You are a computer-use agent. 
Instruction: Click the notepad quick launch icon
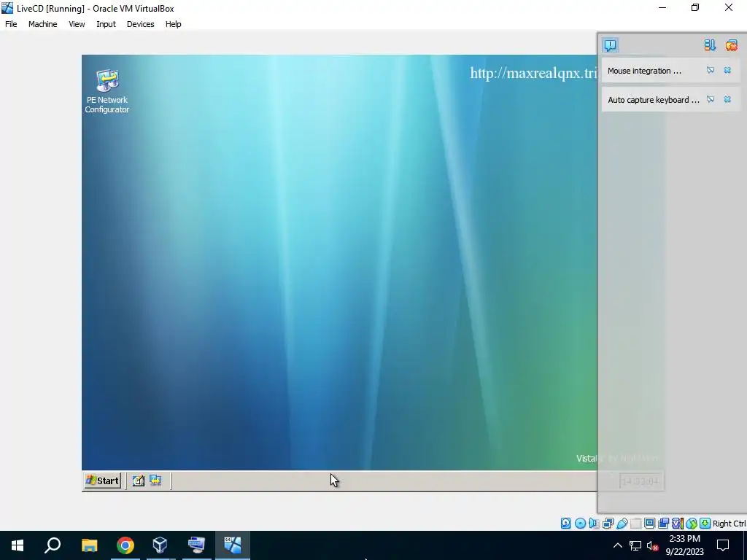click(x=138, y=481)
